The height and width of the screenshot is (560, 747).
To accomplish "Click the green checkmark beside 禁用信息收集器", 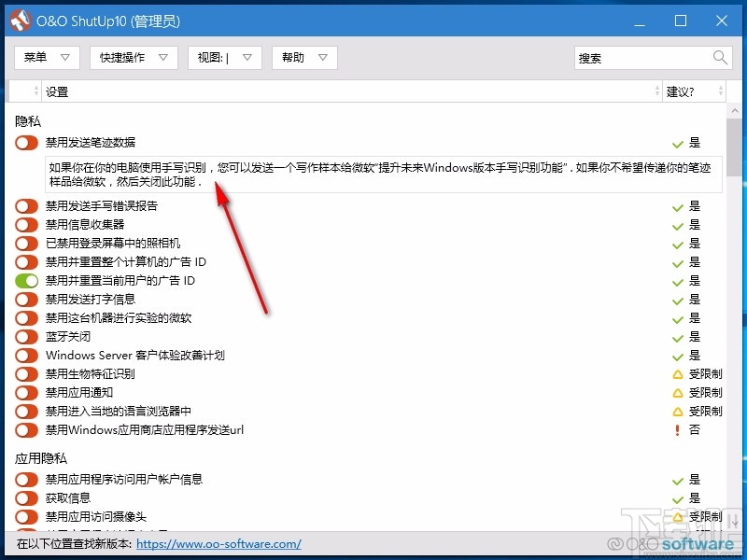I will point(678,224).
